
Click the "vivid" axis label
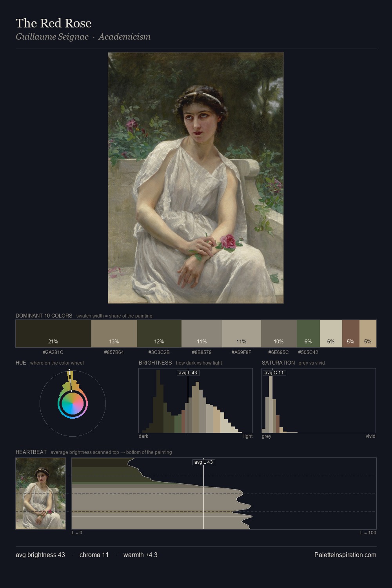[370, 436]
